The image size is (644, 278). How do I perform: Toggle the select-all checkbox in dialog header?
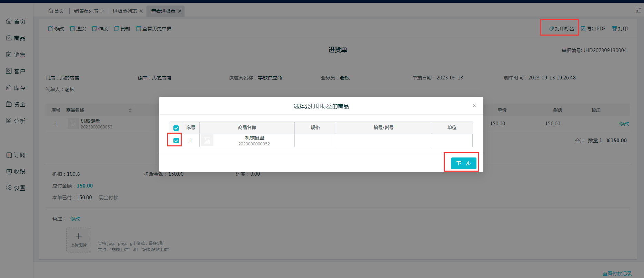[x=176, y=128]
